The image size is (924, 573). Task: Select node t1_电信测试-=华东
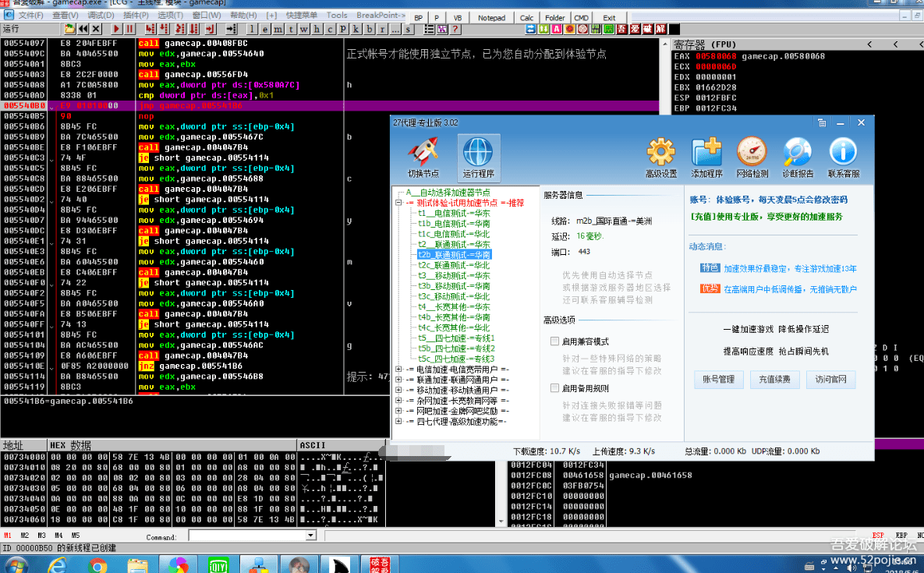click(x=454, y=213)
